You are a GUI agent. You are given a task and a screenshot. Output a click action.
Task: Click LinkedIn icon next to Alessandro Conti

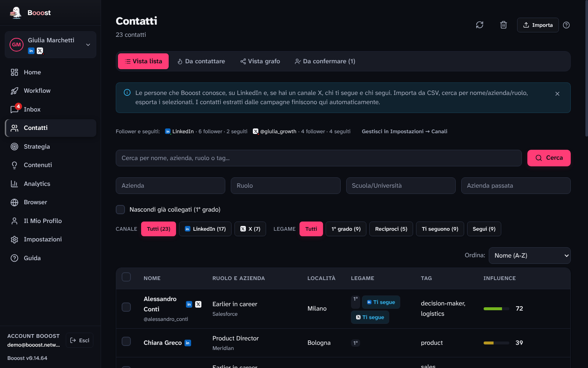pos(189,304)
